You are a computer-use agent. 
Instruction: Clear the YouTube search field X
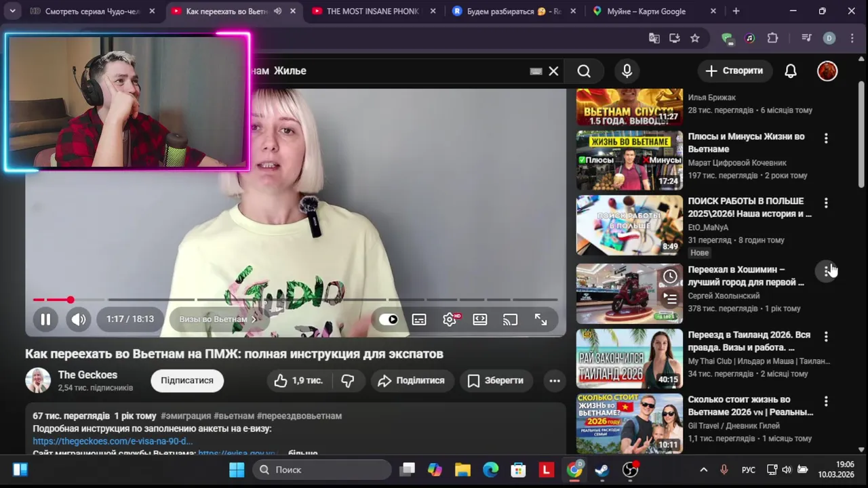pyautogui.click(x=553, y=71)
